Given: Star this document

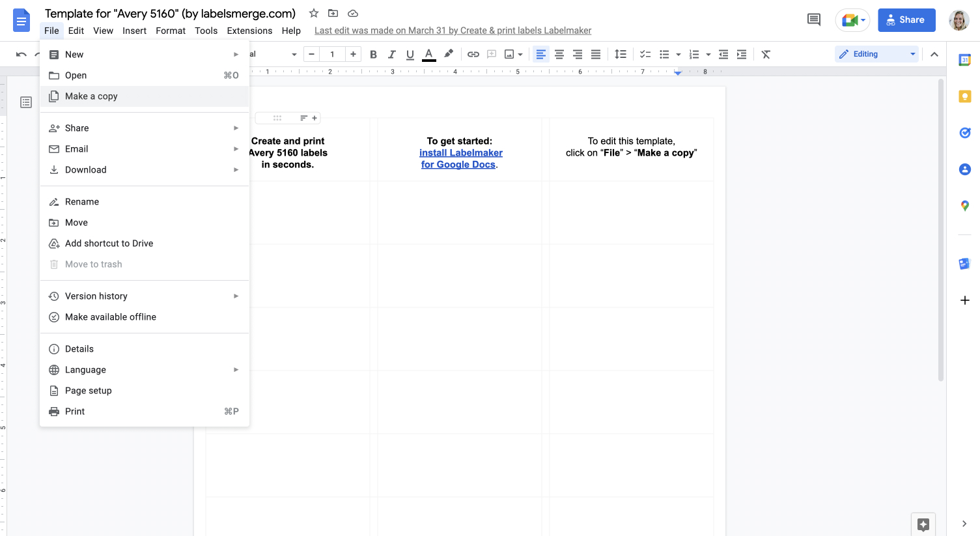Looking at the screenshot, I should point(314,13).
